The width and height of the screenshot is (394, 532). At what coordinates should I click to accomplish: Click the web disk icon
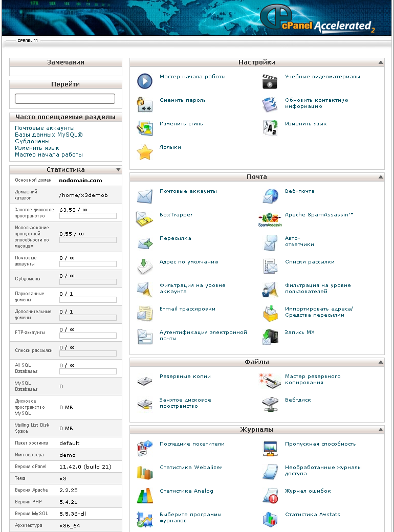pyautogui.click(x=270, y=405)
